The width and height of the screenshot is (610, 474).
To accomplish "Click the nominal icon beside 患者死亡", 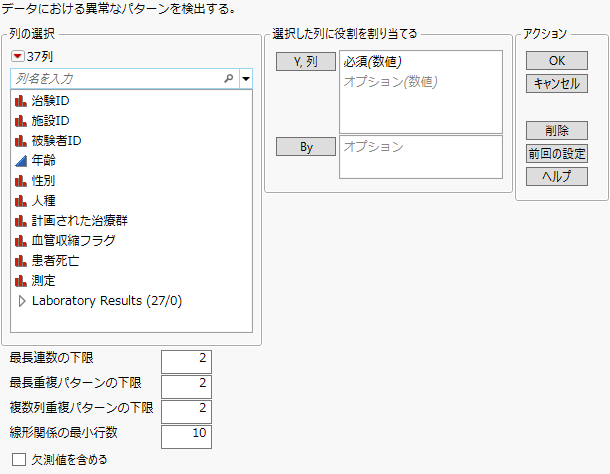I will point(21,260).
